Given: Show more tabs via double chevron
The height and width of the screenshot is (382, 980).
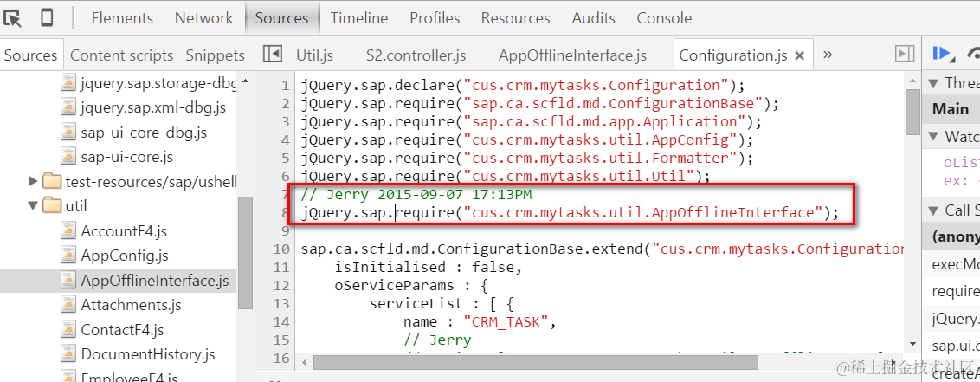Looking at the screenshot, I should point(828,55).
